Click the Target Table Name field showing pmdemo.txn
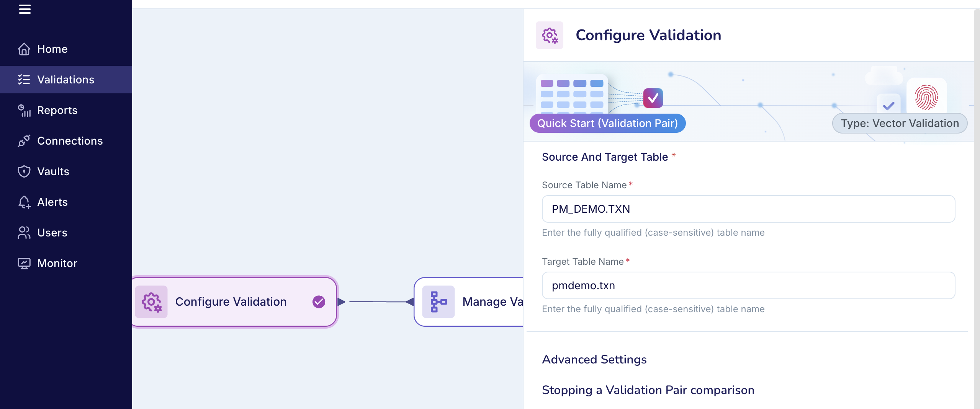The width and height of the screenshot is (980, 409). coord(748,285)
